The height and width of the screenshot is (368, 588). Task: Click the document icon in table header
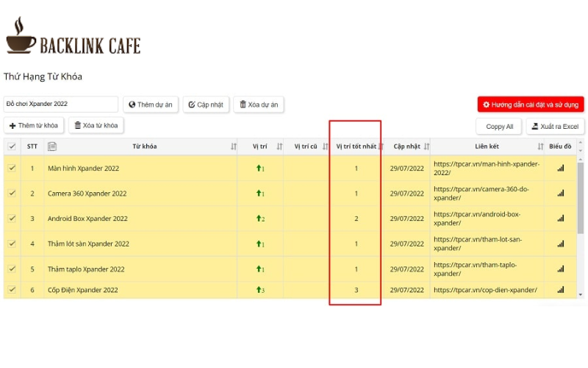click(52, 146)
